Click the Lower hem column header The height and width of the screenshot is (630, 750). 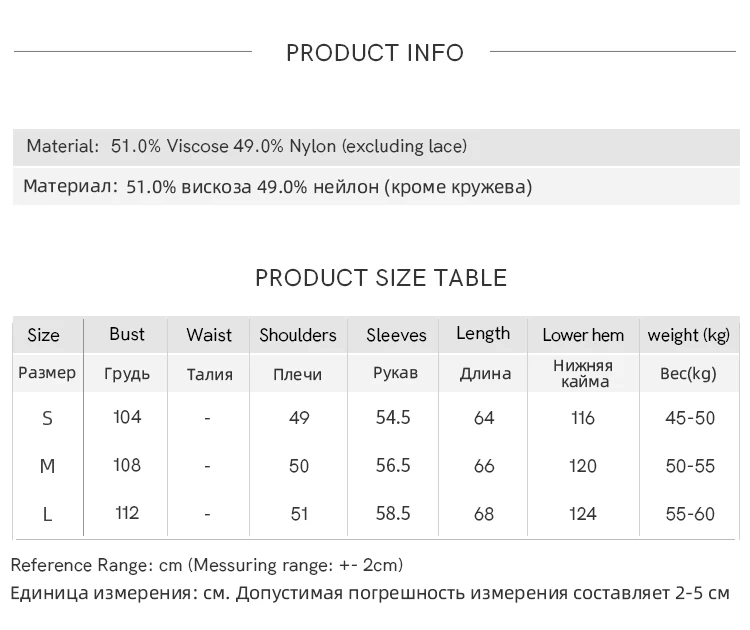583,335
